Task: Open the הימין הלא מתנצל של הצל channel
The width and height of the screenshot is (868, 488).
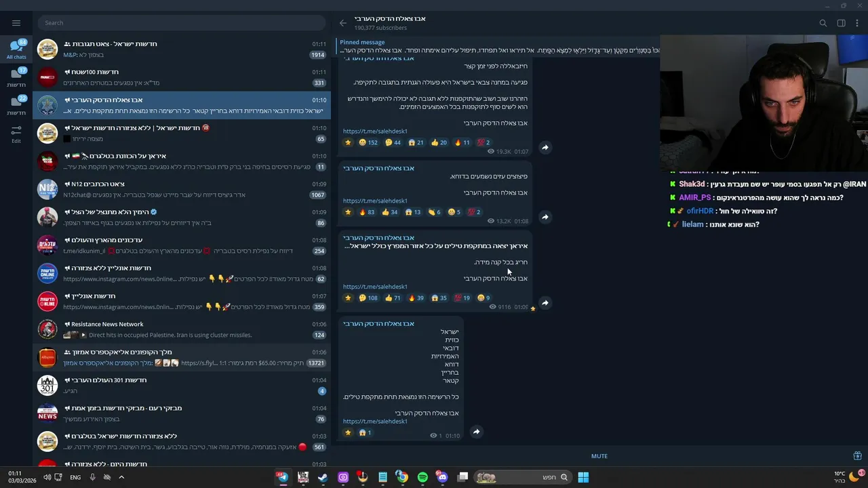Action: 182,218
